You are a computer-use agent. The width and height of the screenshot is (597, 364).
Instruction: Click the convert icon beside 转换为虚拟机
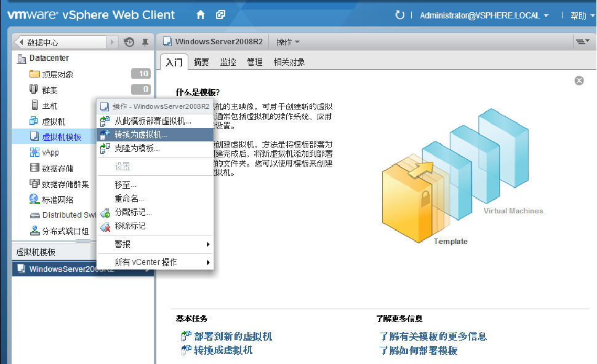[105, 135]
